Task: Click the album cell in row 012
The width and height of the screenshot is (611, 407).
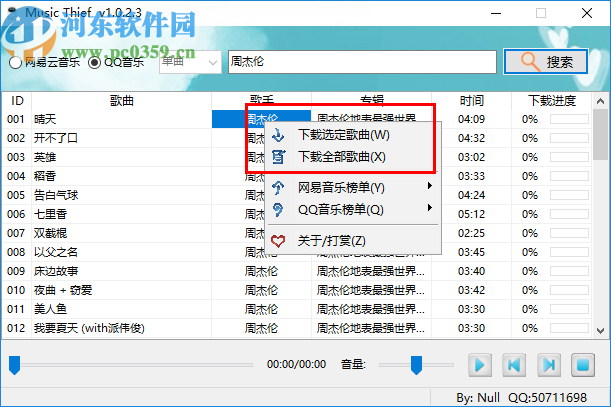Action: (x=371, y=328)
